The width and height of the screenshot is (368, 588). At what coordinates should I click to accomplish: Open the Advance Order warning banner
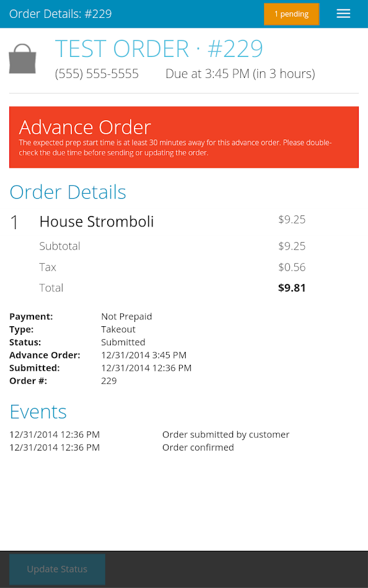(x=184, y=137)
